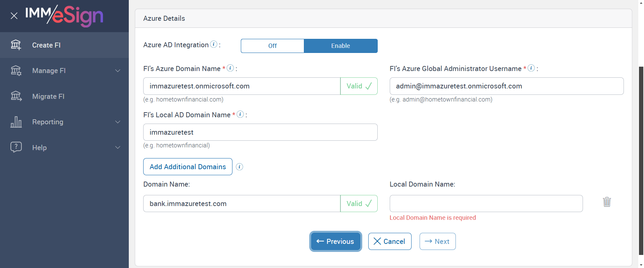Click info icon beside Azure AD Integration
Screen dimensions: 644x268
tap(214, 44)
